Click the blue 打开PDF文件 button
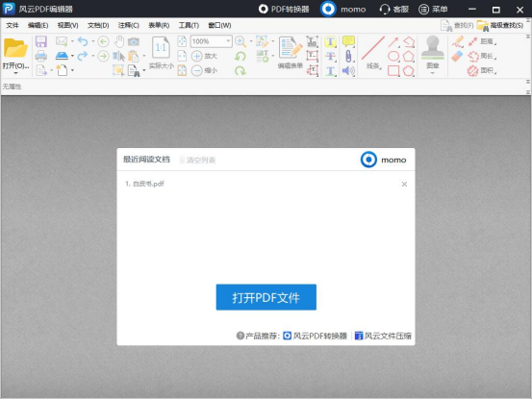The image size is (532, 399). pos(266,297)
